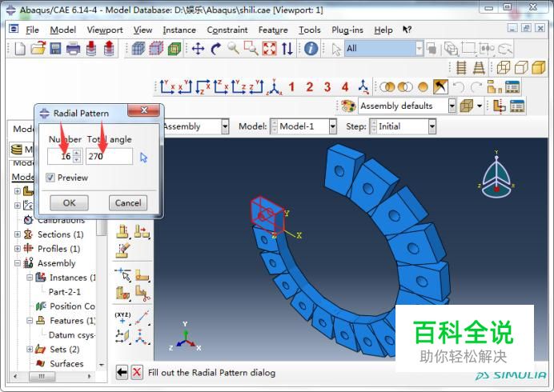The width and height of the screenshot is (554, 392).
Task: Select the Box zoom tool
Action: coord(251,48)
